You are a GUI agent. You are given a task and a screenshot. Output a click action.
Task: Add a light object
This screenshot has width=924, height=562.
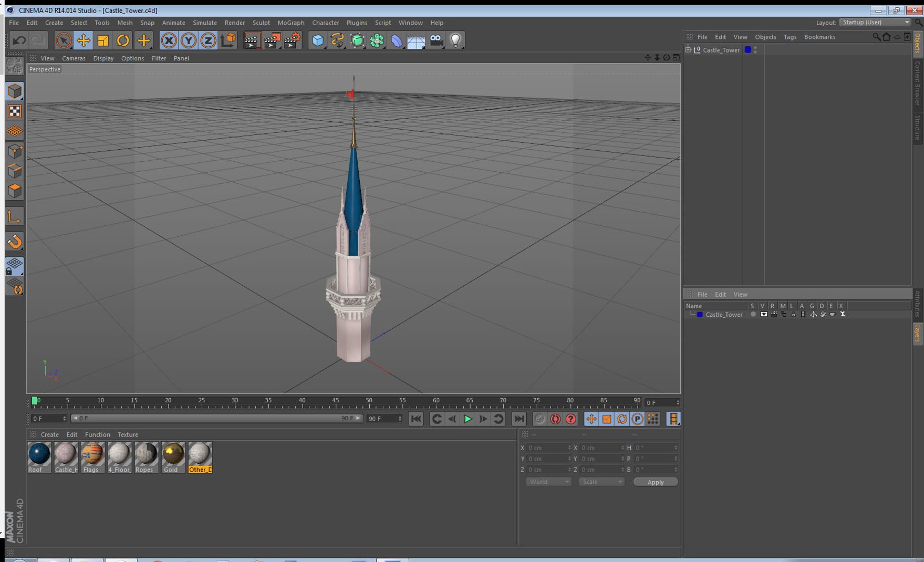[456, 40]
